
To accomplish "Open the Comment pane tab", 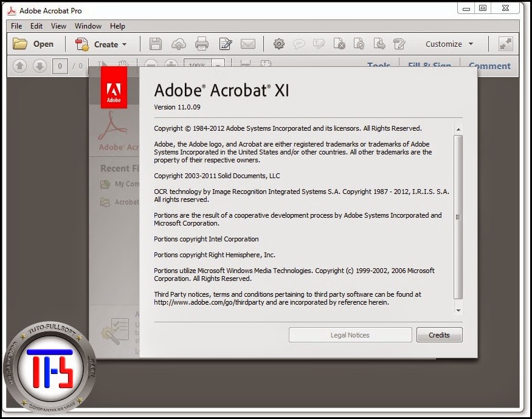I will pos(489,66).
